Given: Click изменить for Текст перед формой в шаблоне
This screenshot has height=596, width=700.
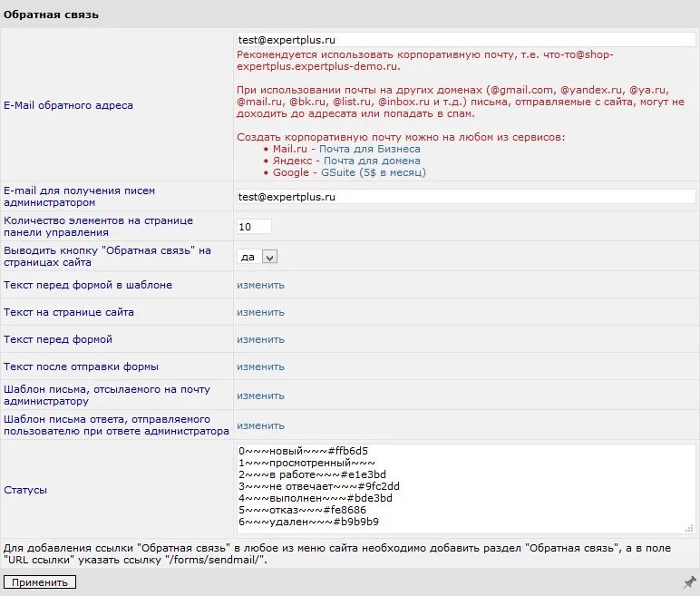Looking at the screenshot, I should pos(261,285).
